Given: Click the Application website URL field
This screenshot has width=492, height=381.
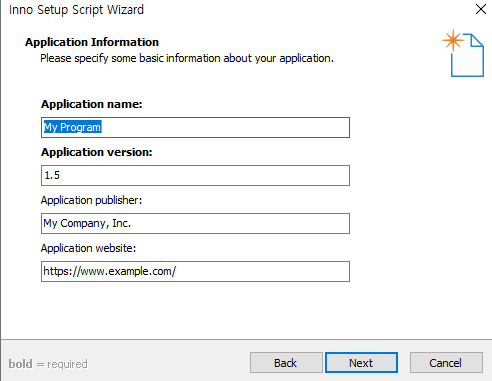Looking at the screenshot, I should click(x=195, y=271).
